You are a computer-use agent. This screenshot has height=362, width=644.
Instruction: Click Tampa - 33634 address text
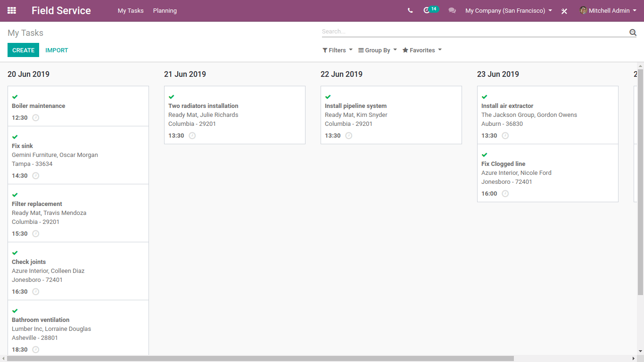[32, 164]
